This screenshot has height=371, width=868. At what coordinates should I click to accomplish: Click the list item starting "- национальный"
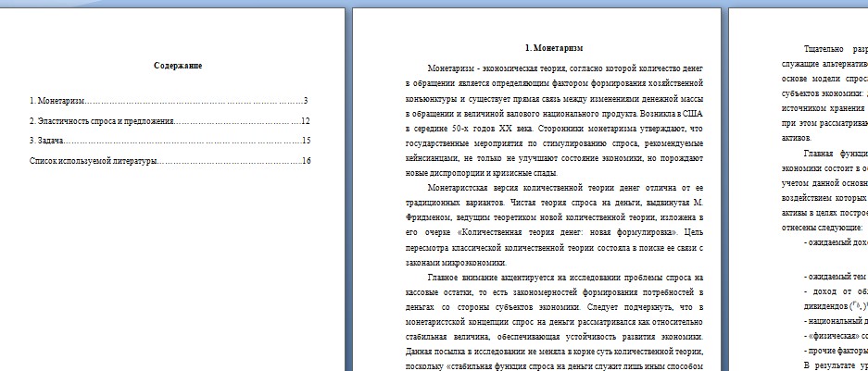[835, 321]
